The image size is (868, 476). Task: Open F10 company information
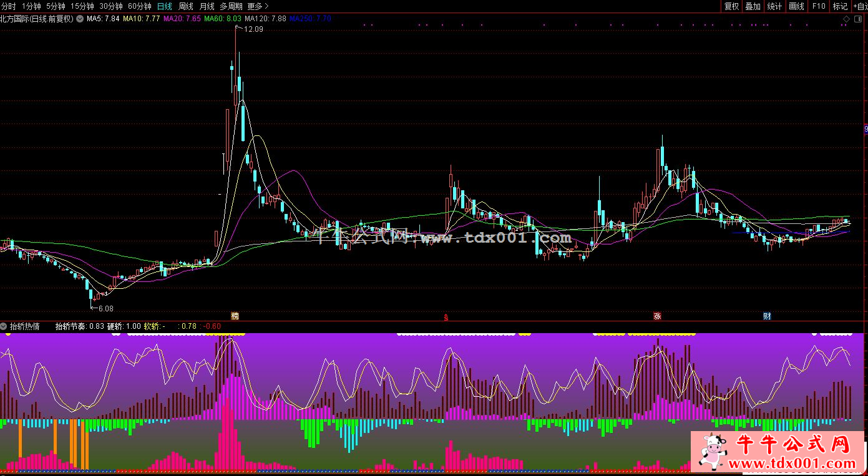click(818, 6)
